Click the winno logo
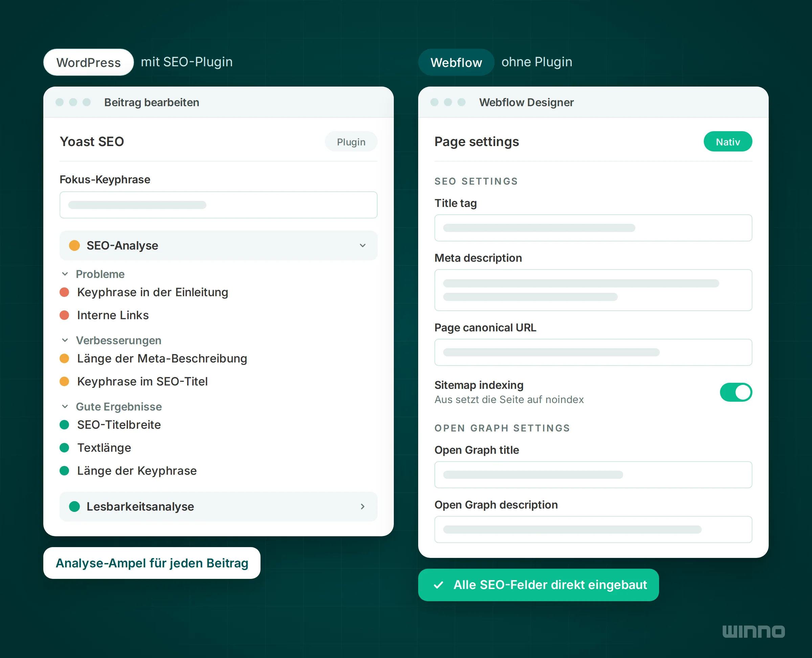Screen dimensions: 812x658 753,632
